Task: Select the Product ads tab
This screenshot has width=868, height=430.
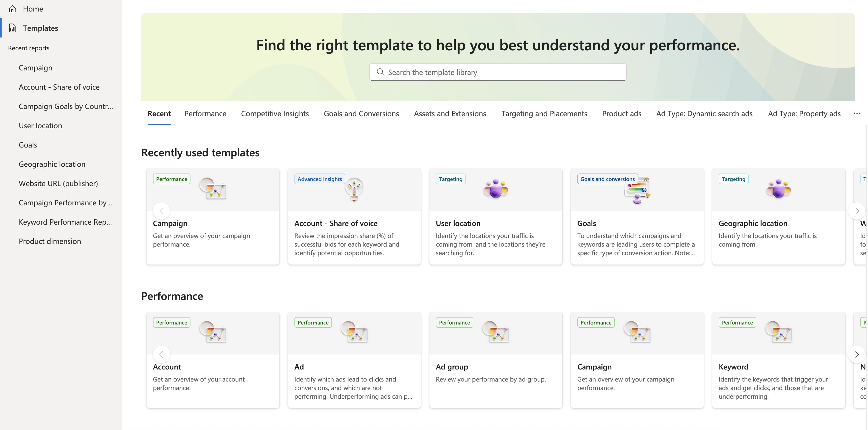Action: 622,114
